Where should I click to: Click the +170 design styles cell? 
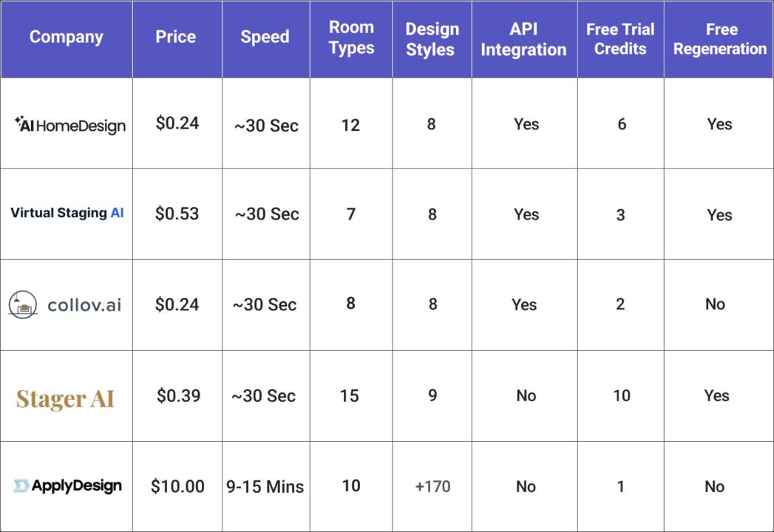pos(432,486)
